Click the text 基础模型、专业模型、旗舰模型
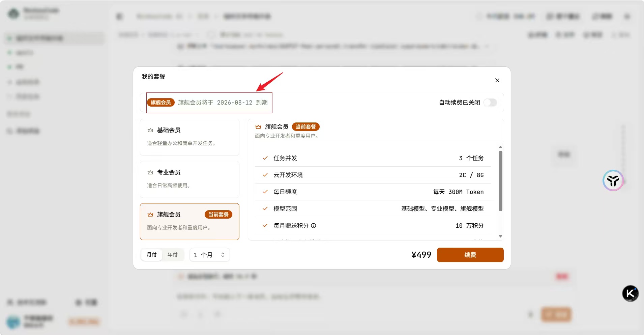Image resolution: width=644 pixels, height=335 pixels. coord(442,209)
